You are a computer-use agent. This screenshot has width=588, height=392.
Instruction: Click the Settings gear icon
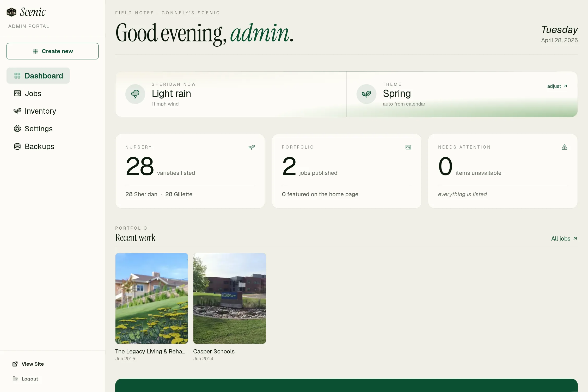17,129
